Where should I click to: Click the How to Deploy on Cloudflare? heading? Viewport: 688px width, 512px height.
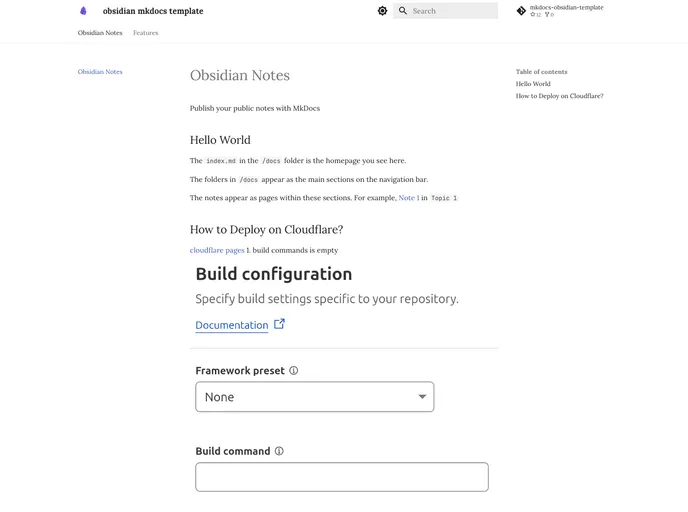[267, 229]
